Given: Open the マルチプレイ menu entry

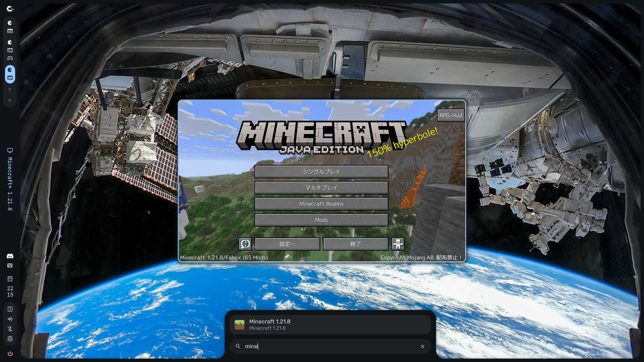Looking at the screenshot, I should 321,188.
